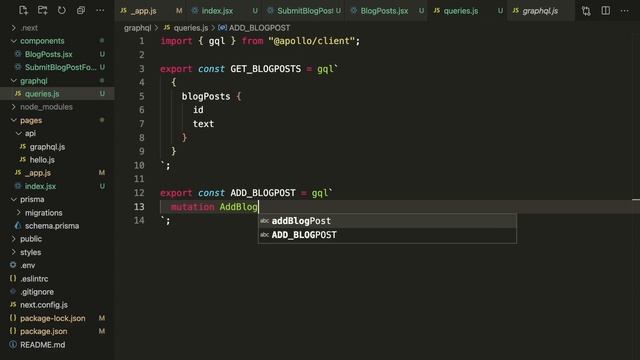Image resolution: width=640 pixels, height=360 pixels.
Task: Open editor more actions ellipsis
Action: click(x=624, y=11)
